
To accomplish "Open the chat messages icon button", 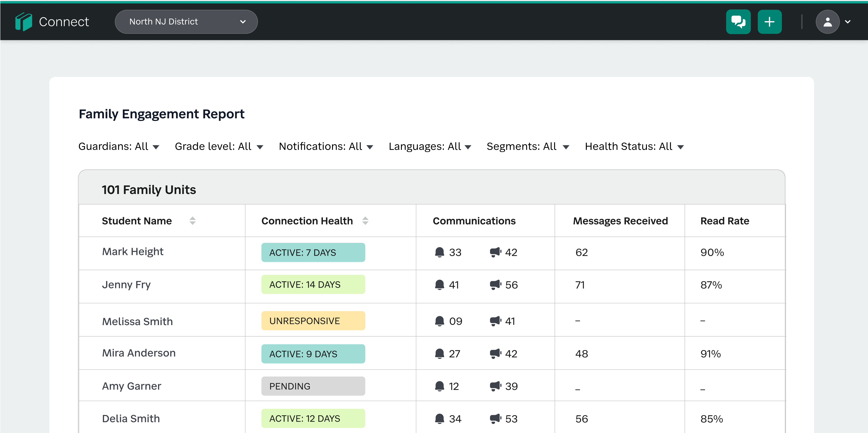I will coord(738,22).
